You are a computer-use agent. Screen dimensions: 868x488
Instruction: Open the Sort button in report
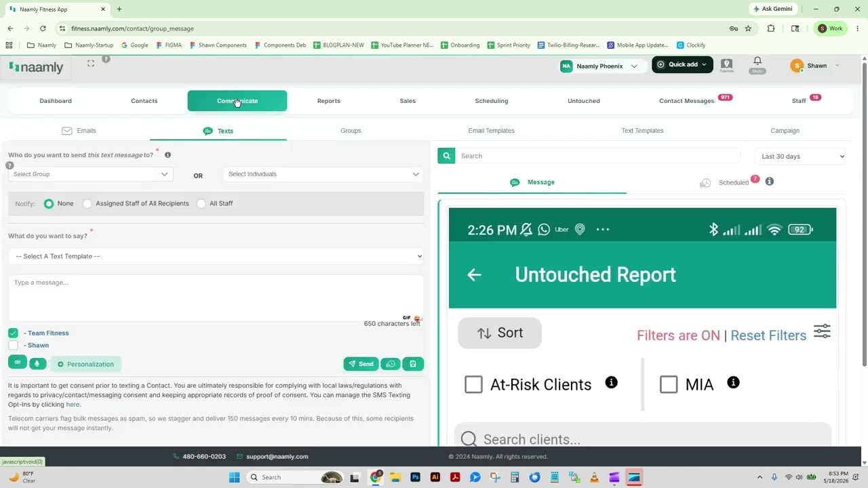pos(500,333)
